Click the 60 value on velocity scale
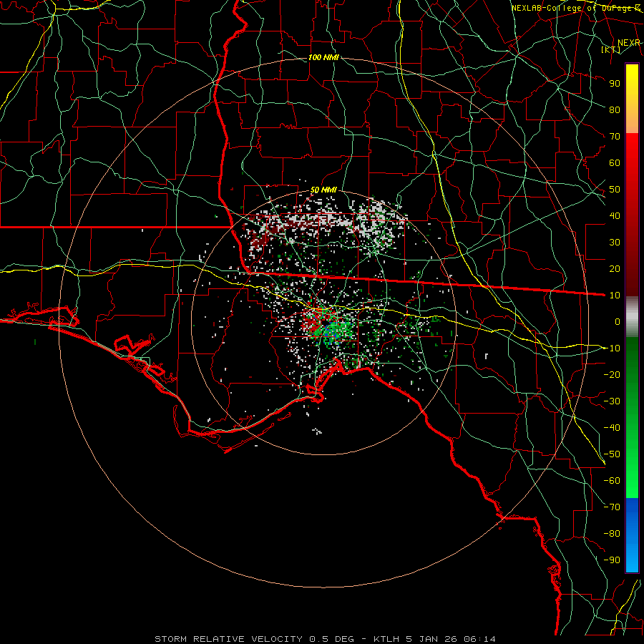Screen dimensions: 644x644 click(615, 162)
